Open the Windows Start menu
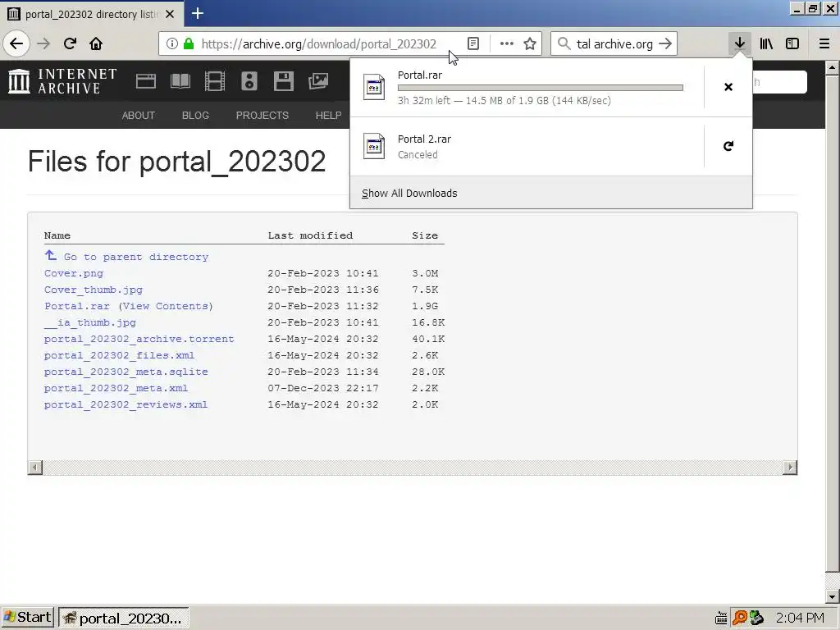 point(28,618)
